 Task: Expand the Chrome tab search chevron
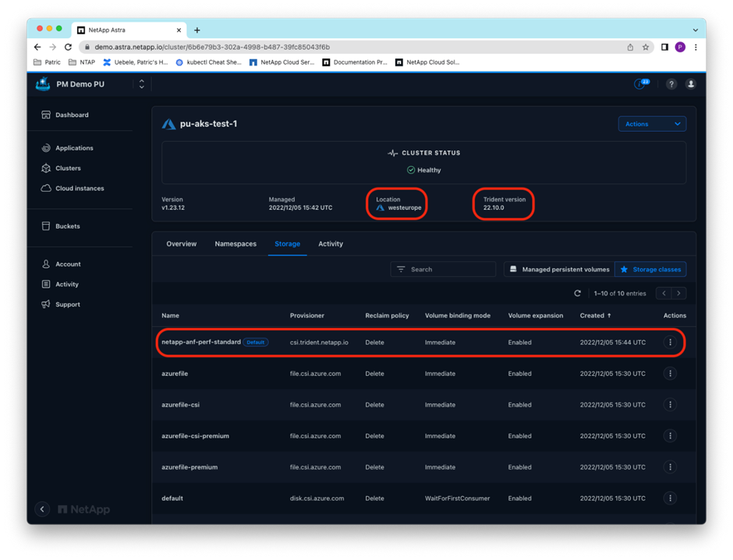point(696,30)
